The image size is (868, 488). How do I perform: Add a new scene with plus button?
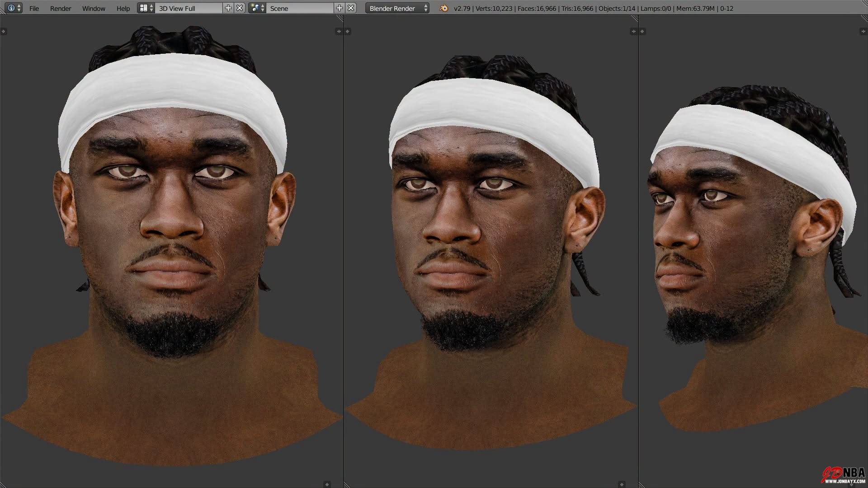[339, 8]
